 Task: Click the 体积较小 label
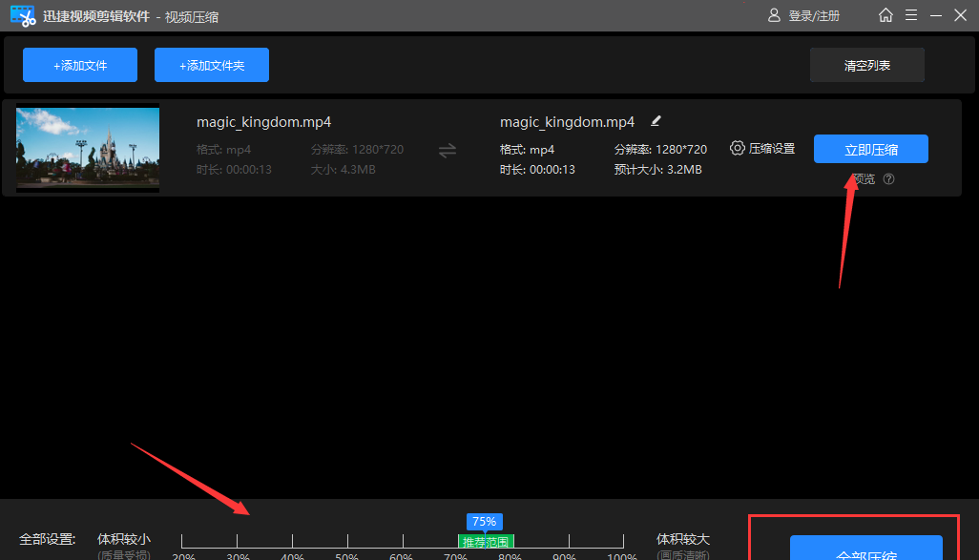click(x=124, y=539)
